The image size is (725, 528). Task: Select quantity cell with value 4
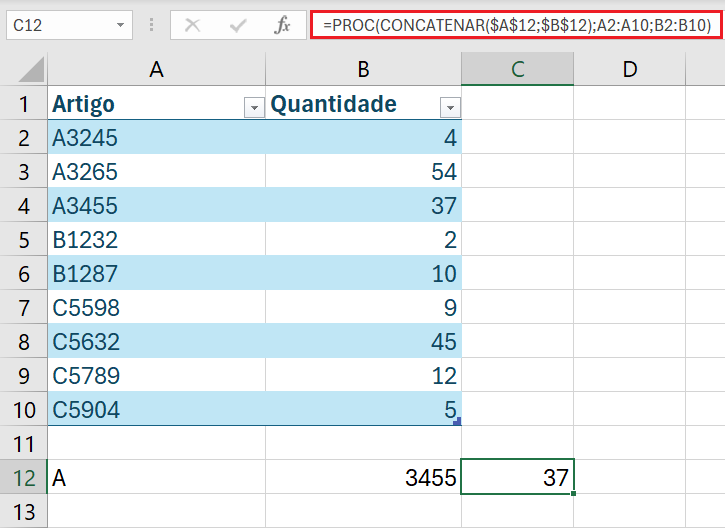tap(363, 137)
